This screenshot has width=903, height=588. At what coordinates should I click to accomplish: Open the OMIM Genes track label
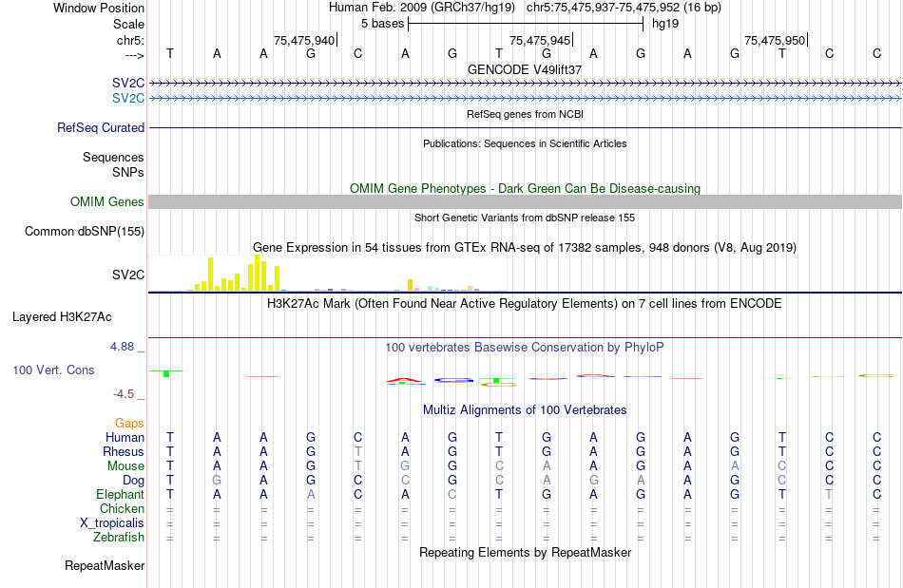point(106,202)
